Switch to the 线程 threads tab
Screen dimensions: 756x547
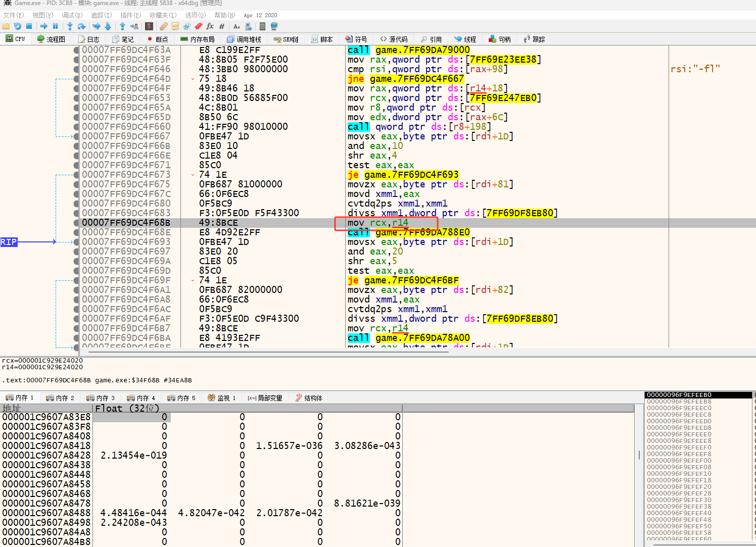(x=465, y=39)
